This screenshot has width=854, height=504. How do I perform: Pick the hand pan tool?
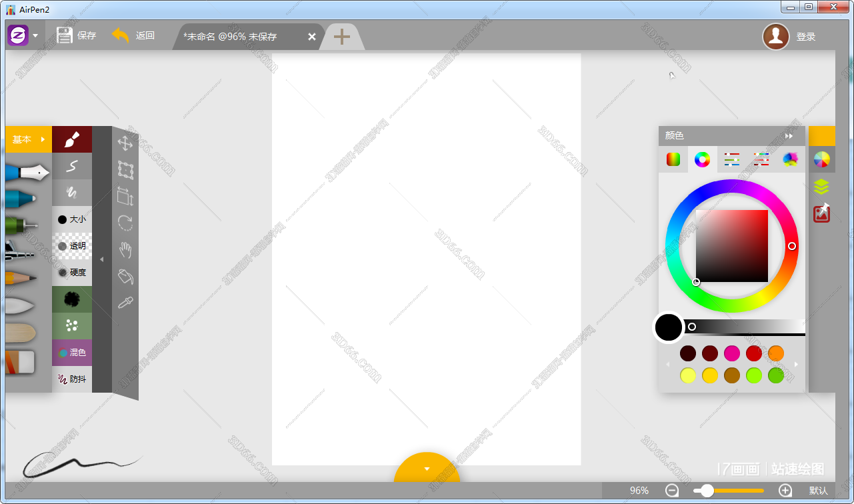click(x=125, y=250)
